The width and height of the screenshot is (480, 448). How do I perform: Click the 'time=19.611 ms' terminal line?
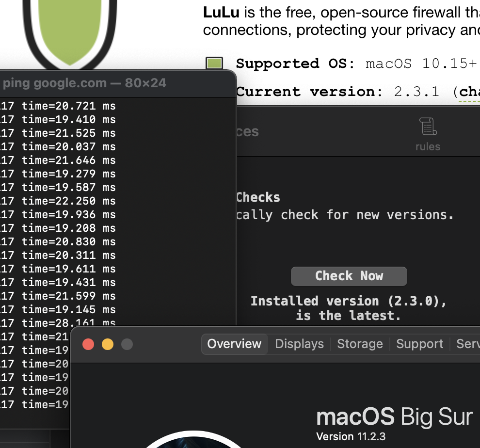point(68,269)
